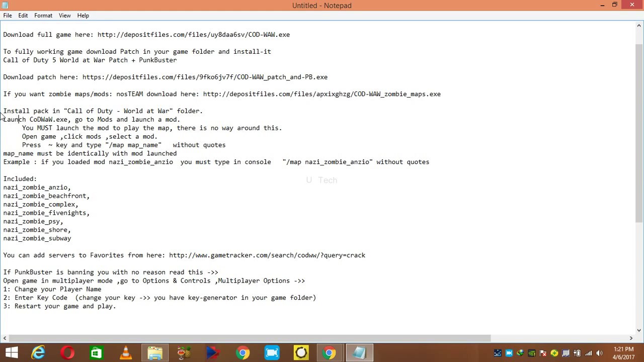
Task: Place cursor on "nazi_zombie_complex," line
Action: click(x=41, y=205)
